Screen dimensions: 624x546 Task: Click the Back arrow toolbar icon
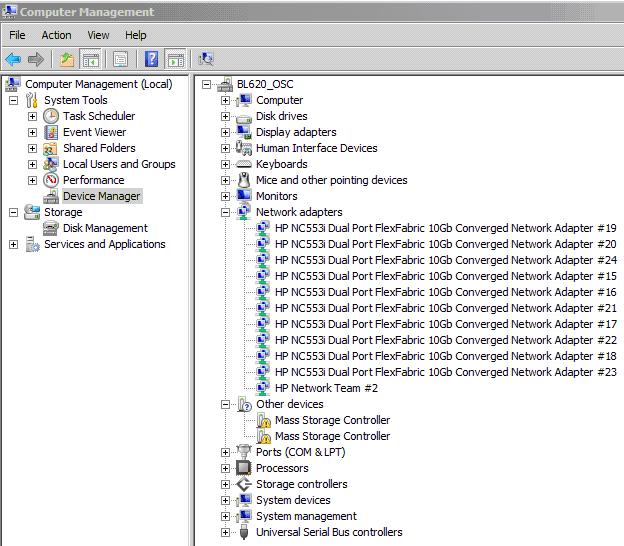(13, 60)
